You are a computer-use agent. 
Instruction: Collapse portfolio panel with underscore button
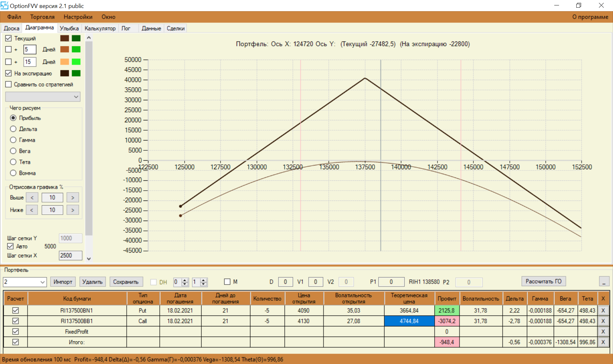click(604, 282)
